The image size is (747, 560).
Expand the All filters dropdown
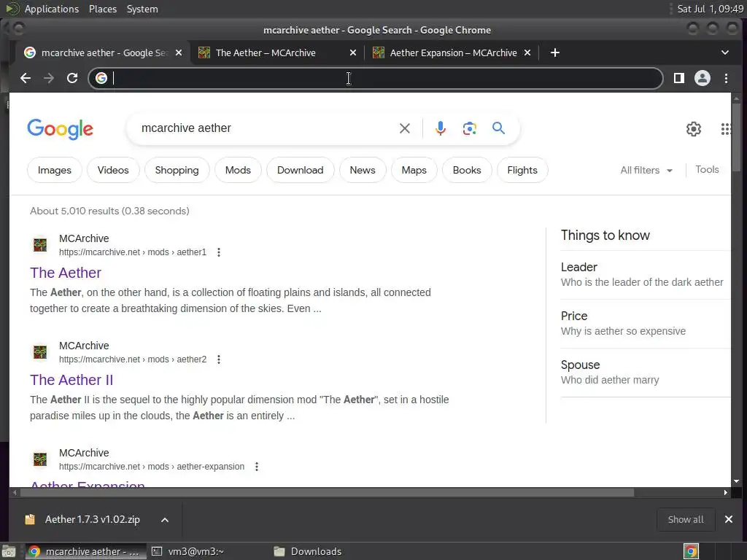(x=646, y=170)
